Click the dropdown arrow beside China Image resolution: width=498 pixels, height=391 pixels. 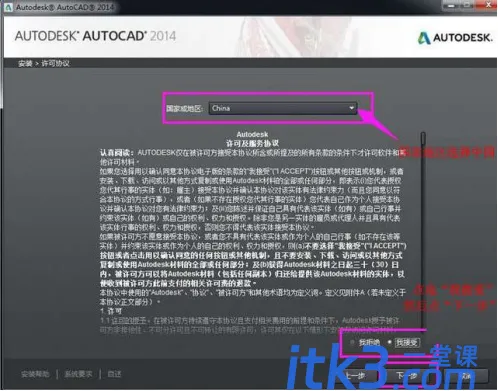351,108
